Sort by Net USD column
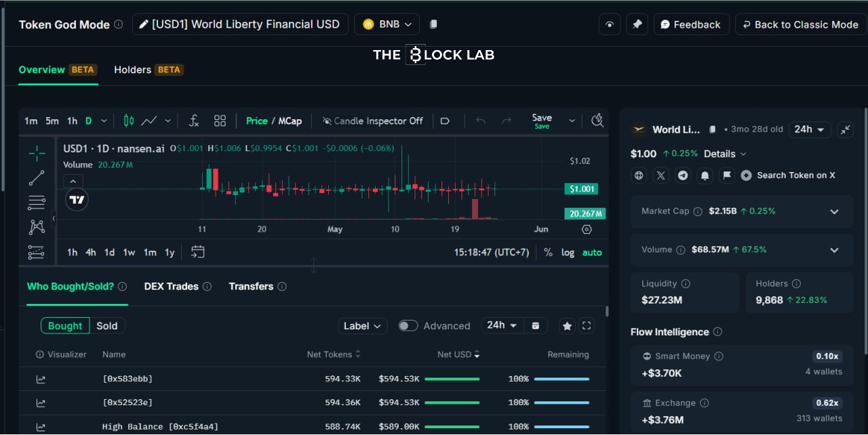The width and height of the screenshot is (868, 435). click(458, 354)
